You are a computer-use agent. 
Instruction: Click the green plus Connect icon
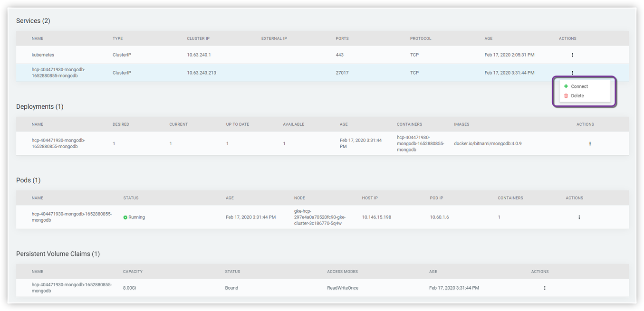coord(566,86)
